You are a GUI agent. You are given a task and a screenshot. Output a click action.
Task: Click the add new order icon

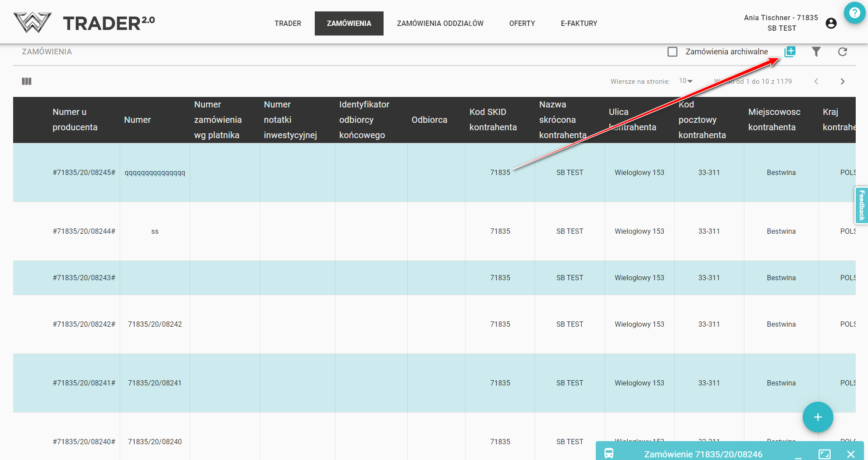(790, 52)
